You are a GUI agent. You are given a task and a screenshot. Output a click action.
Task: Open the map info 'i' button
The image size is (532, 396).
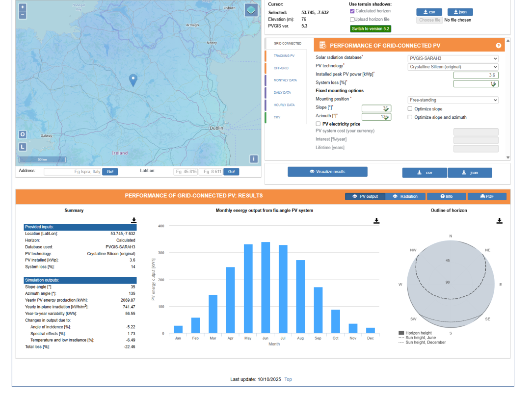[254, 159]
